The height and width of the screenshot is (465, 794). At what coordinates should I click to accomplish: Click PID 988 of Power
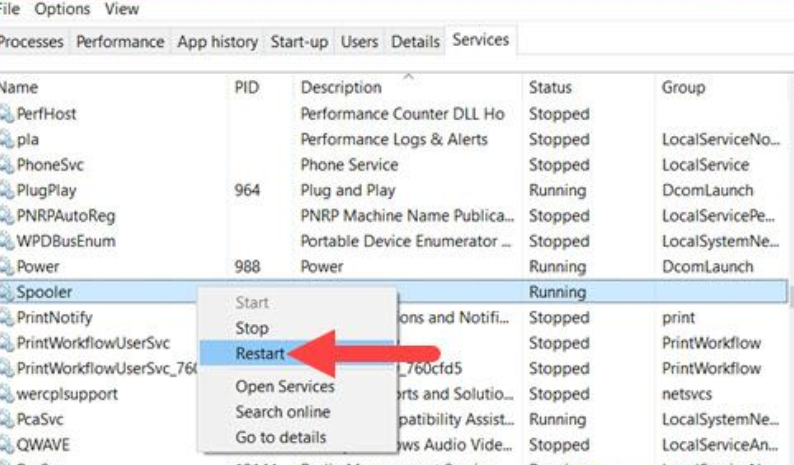(x=247, y=266)
